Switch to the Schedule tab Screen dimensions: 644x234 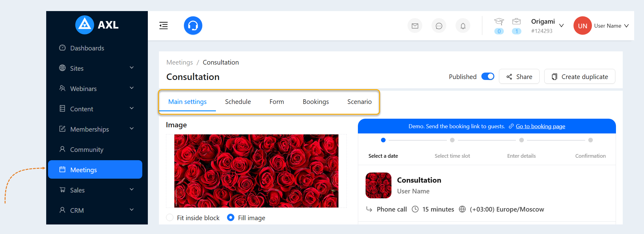point(238,102)
